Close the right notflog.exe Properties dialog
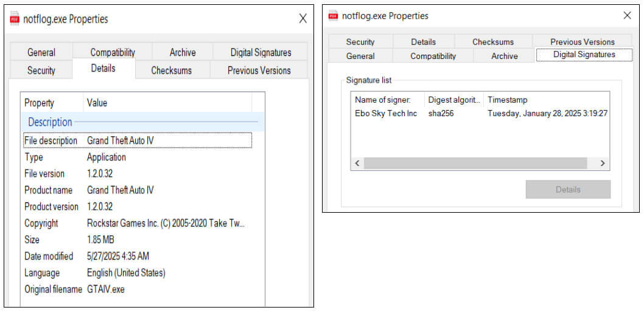Screen dimensions: 644x313 (x=627, y=16)
